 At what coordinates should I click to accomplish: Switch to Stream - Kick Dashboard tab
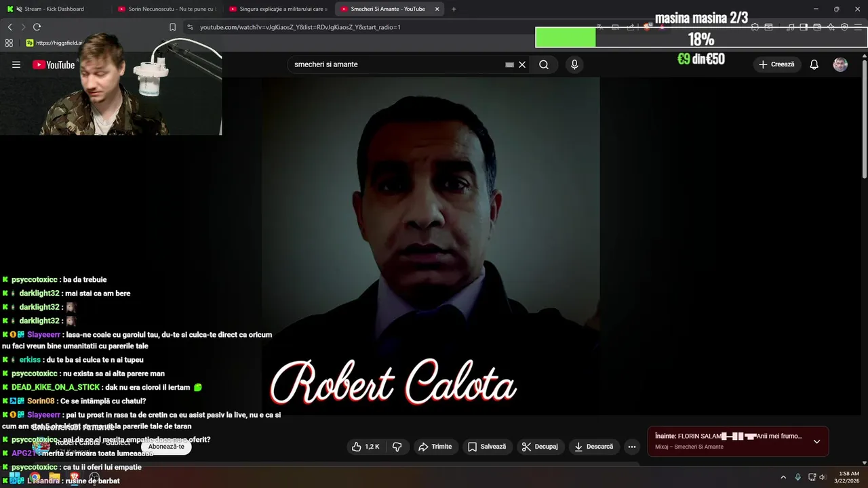[53, 9]
